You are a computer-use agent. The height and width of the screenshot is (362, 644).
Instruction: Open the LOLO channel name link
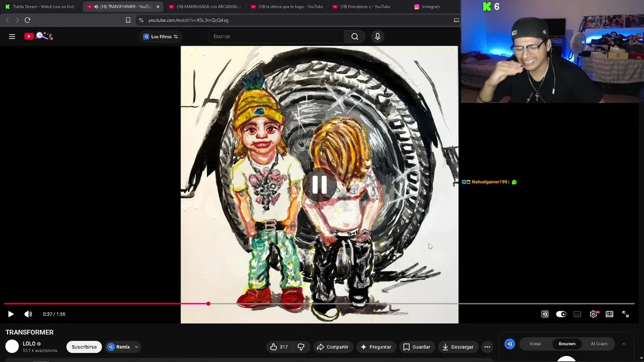pos(29,344)
